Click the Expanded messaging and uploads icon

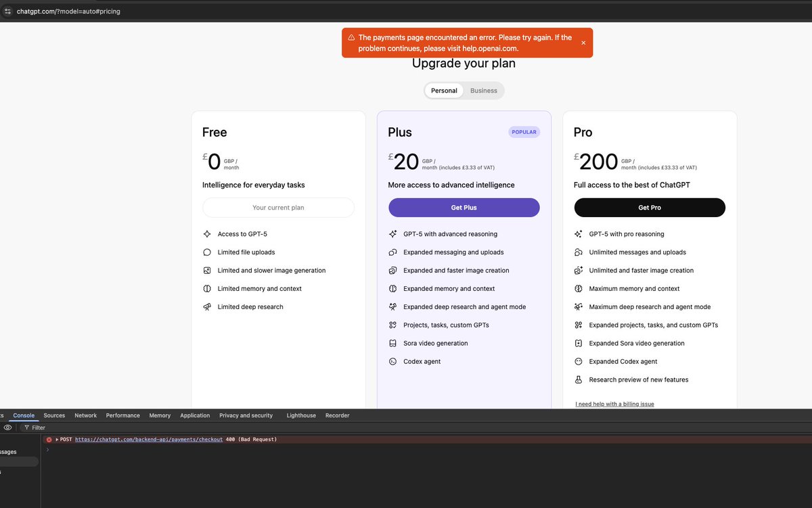pos(392,252)
